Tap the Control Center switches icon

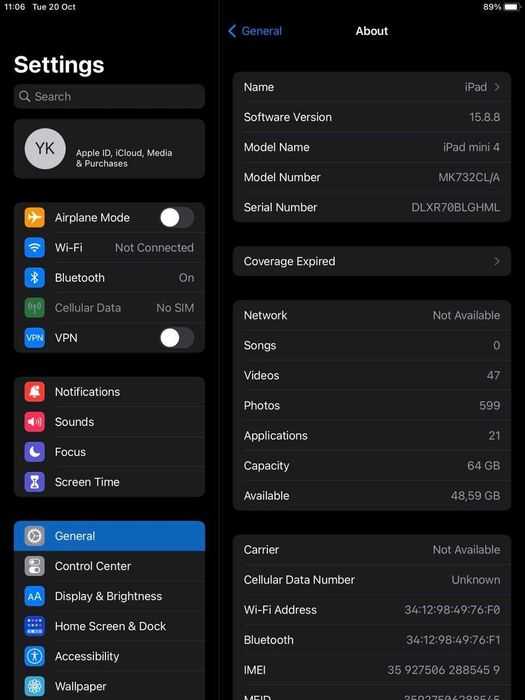point(34,566)
